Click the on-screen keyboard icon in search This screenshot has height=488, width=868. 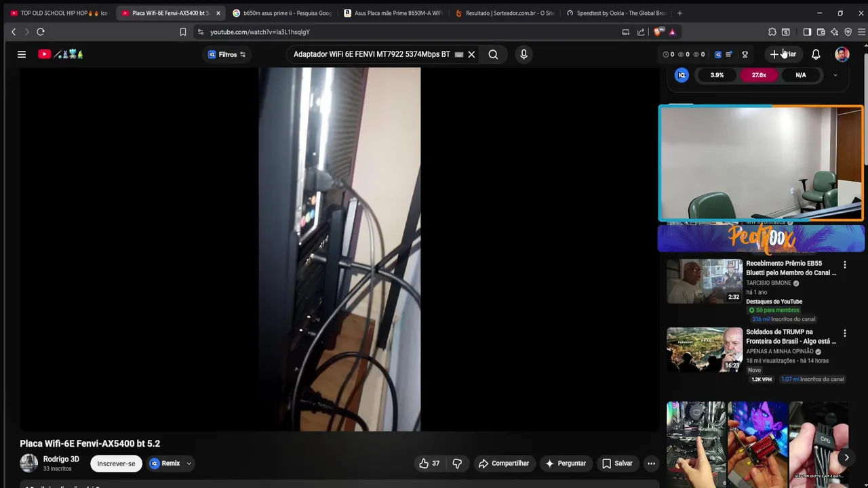(x=459, y=54)
